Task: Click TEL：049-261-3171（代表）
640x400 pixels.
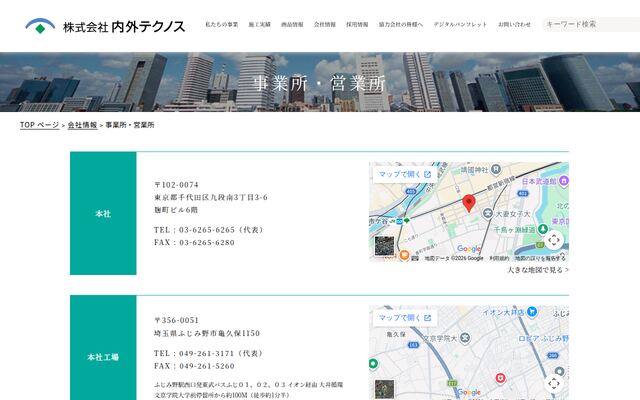Action: [209, 353]
